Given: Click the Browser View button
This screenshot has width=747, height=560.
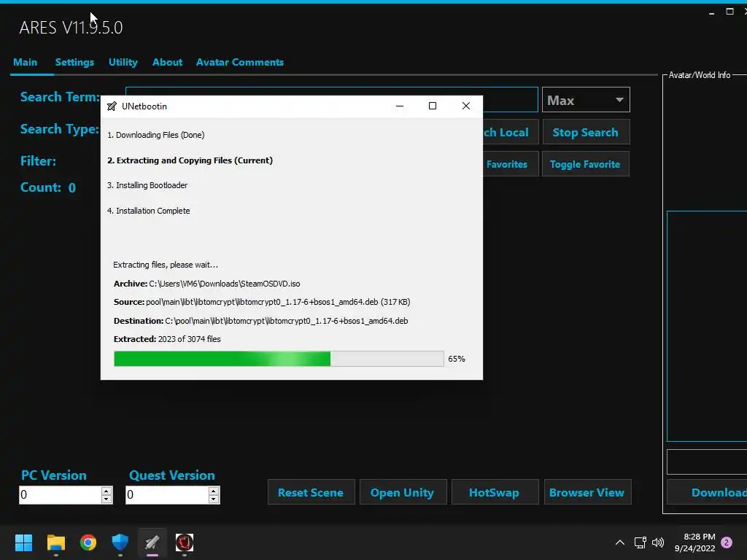Looking at the screenshot, I should pyautogui.click(x=587, y=492).
